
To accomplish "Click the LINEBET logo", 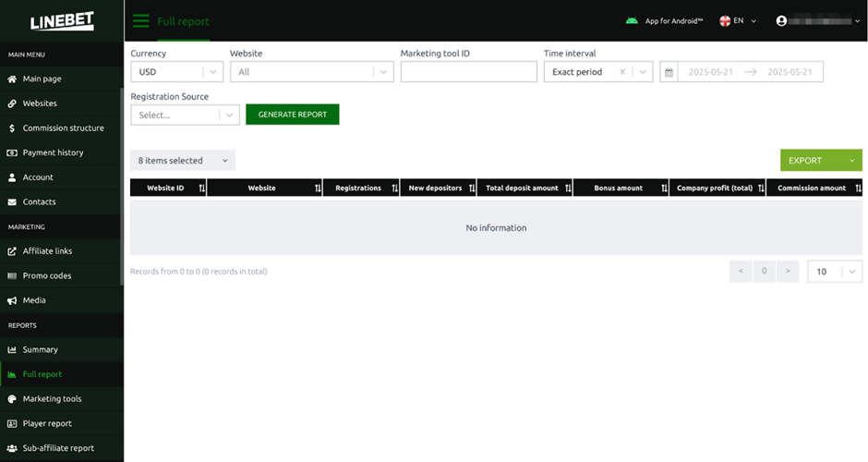I will coord(62,21).
